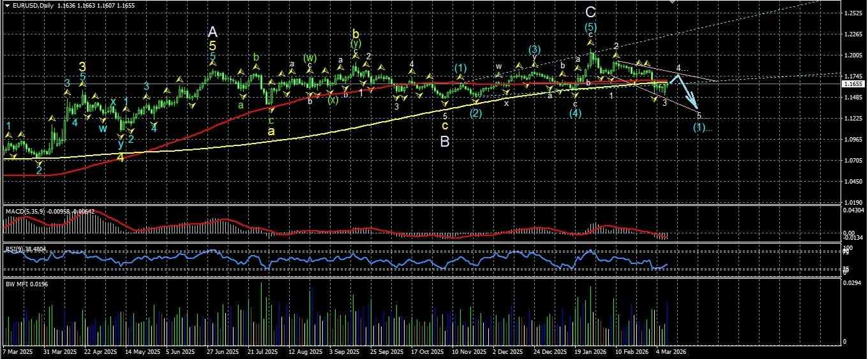The width and height of the screenshot is (868, 359).
Task: Click the EURUSD,Daily chart title
Action: click(33, 6)
